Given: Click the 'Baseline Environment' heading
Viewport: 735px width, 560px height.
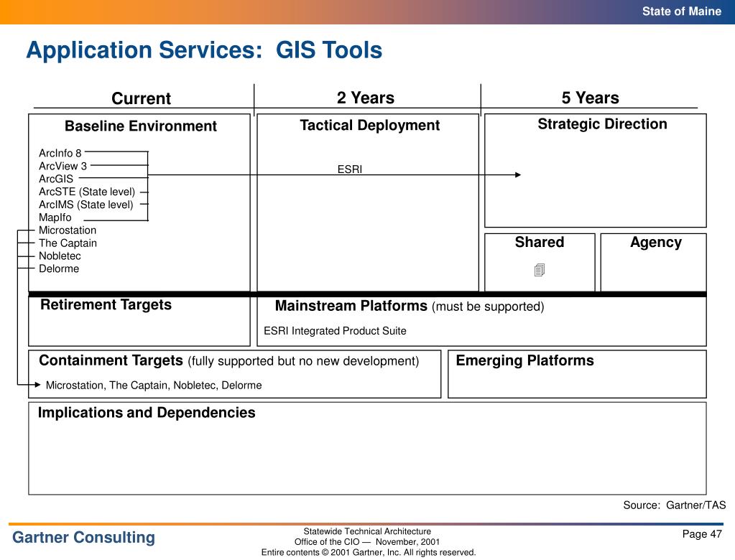Looking at the screenshot, I should pos(141,126).
